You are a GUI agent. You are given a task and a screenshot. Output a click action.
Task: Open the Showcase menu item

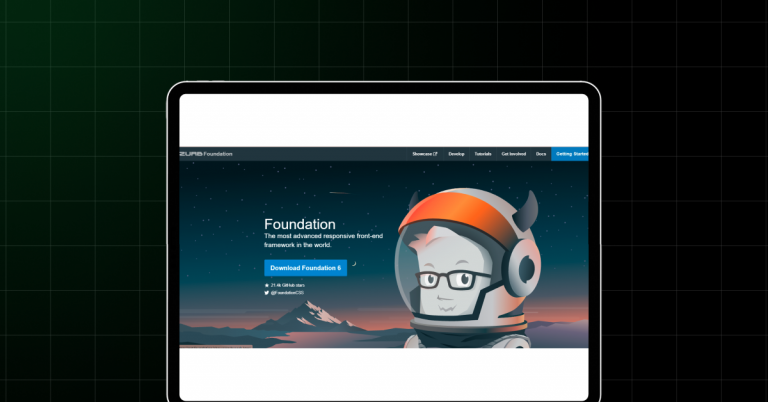(x=422, y=154)
